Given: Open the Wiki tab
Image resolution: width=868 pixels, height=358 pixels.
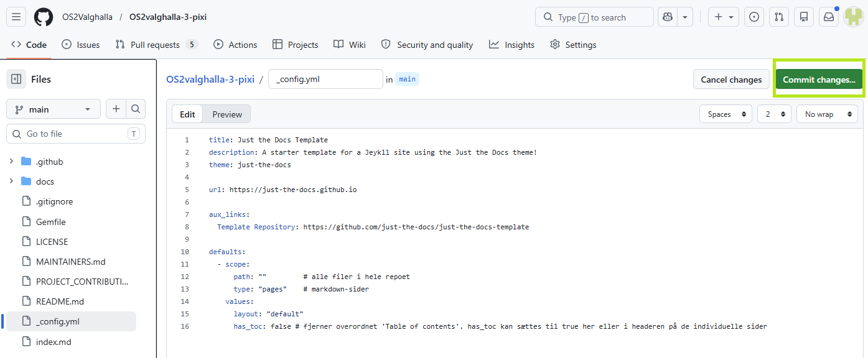Looking at the screenshot, I should [350, 45].
